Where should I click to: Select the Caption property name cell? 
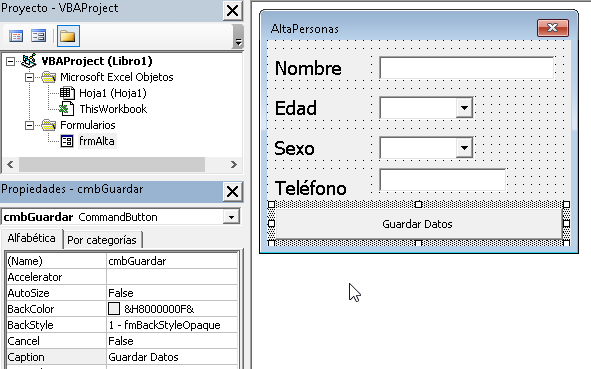point(56,357)
